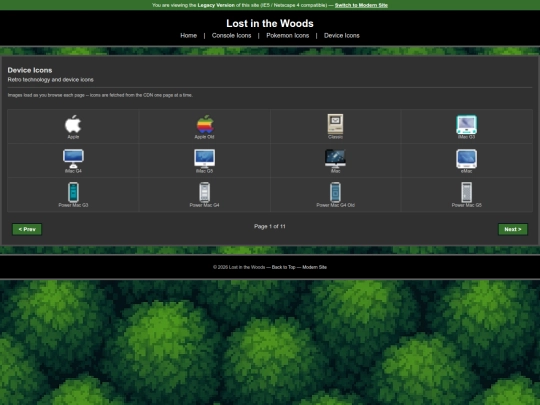Image resolution: width=540 pixels, height=405 pixels.
Task: Switch to Modern Site via banner link
Action: pos(361,5)
